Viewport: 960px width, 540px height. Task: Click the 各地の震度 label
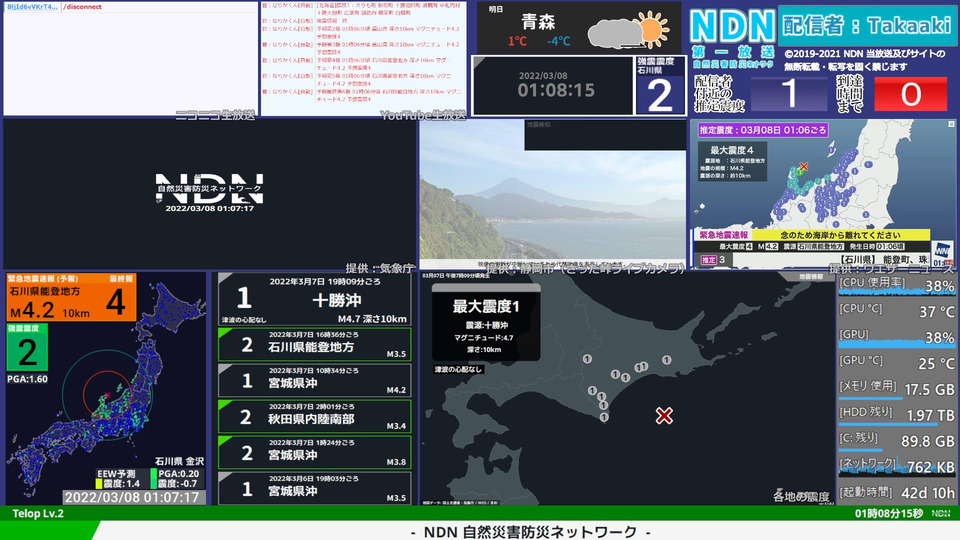tap(801, 497)
